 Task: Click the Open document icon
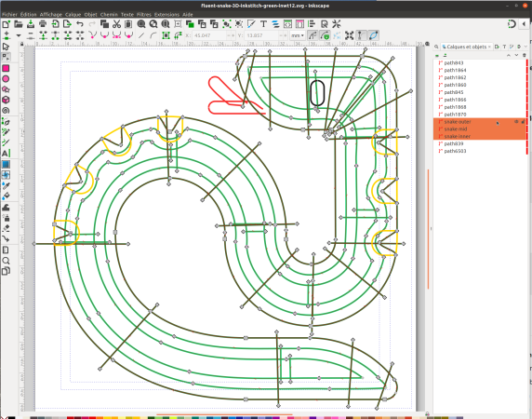pyautogui.click(x=19, y=24)
